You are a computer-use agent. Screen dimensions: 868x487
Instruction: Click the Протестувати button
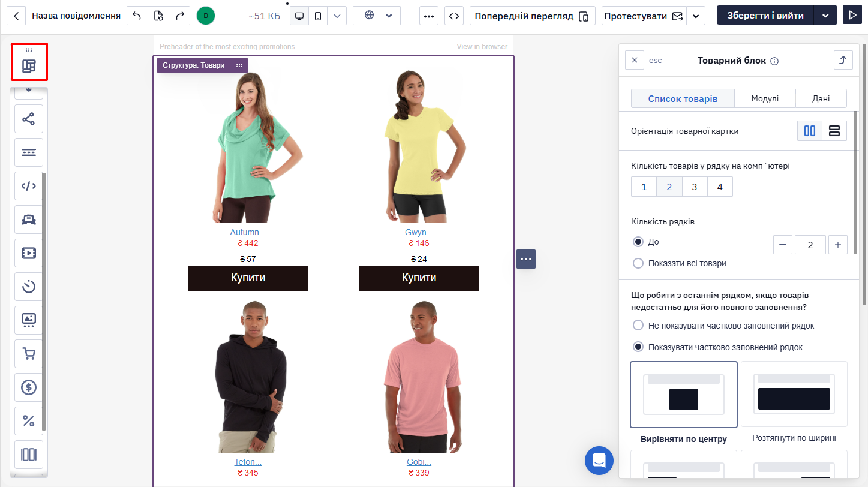click(x=644, y=16)
